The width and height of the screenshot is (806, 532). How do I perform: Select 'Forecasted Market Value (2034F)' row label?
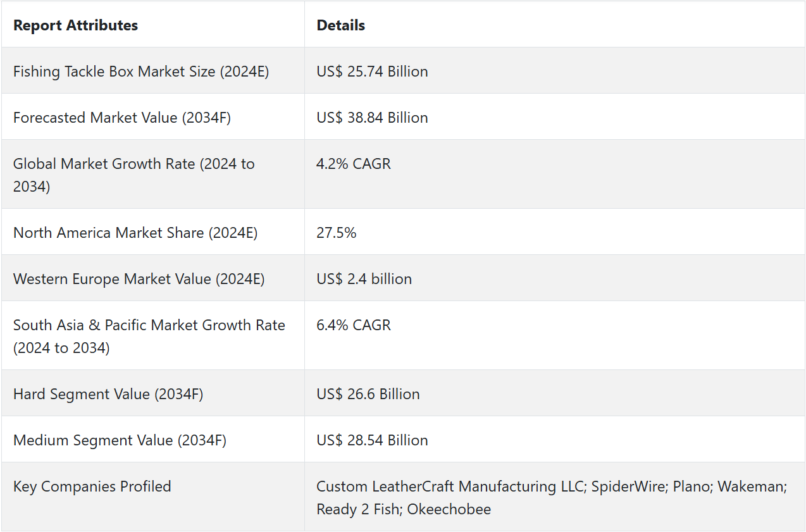tap(121, 118)
